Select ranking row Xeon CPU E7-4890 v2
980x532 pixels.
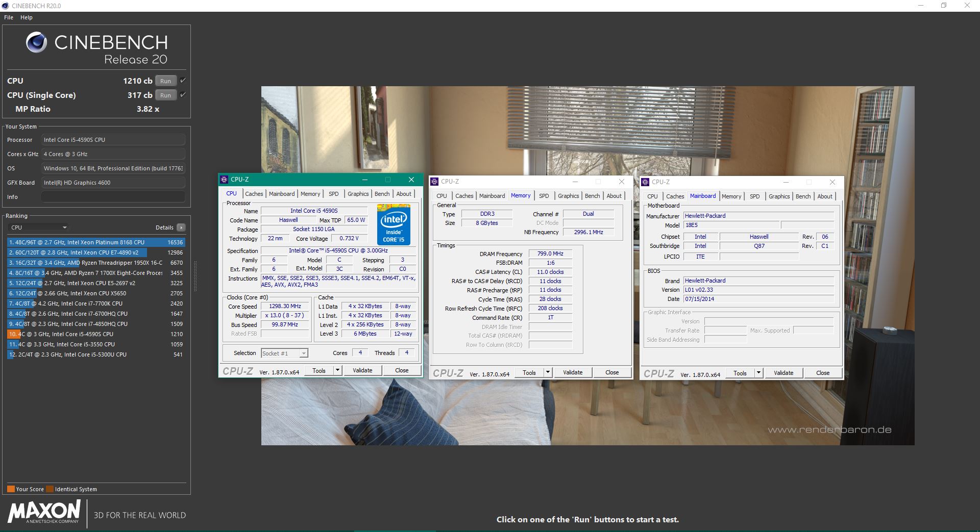(x=96, y=252)
